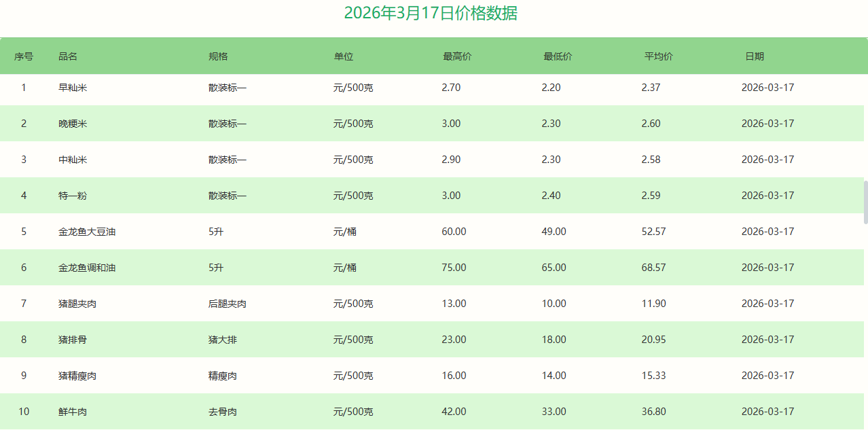The image size is (868, 430).
Task: Select the 金龙鱼大豆油 product name cell
Action: 87,232
